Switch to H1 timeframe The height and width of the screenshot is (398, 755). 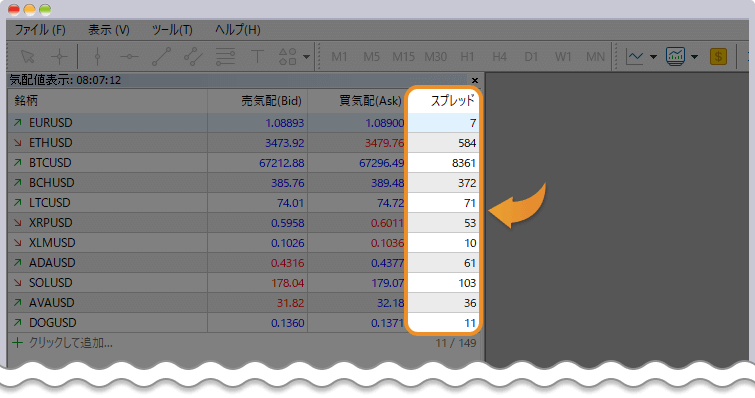(467, 57)
